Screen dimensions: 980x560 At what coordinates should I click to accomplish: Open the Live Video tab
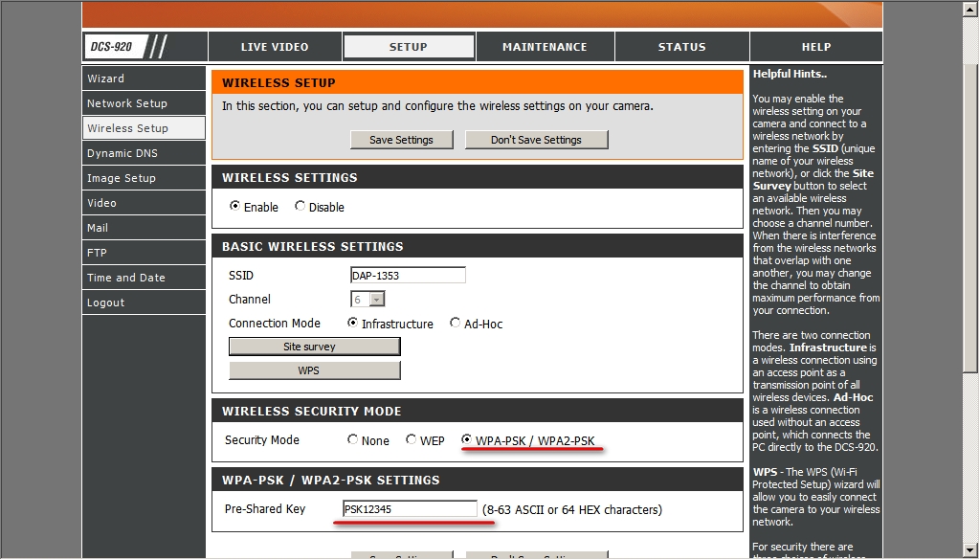point(274,47)
